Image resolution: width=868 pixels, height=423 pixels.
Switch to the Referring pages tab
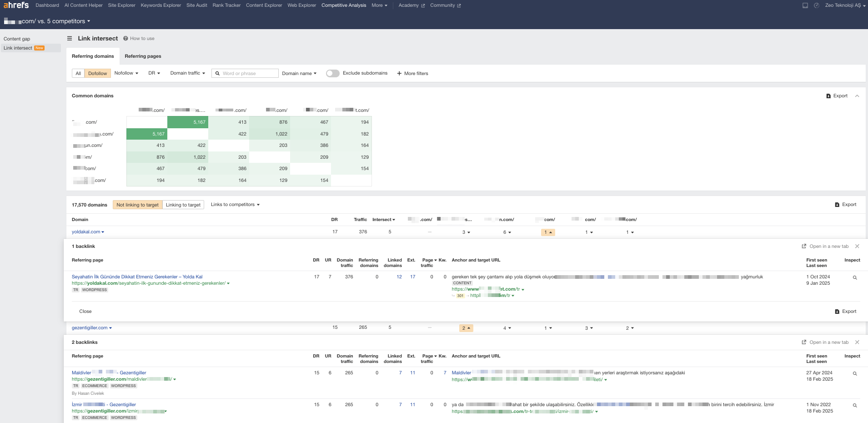(143, 56)
